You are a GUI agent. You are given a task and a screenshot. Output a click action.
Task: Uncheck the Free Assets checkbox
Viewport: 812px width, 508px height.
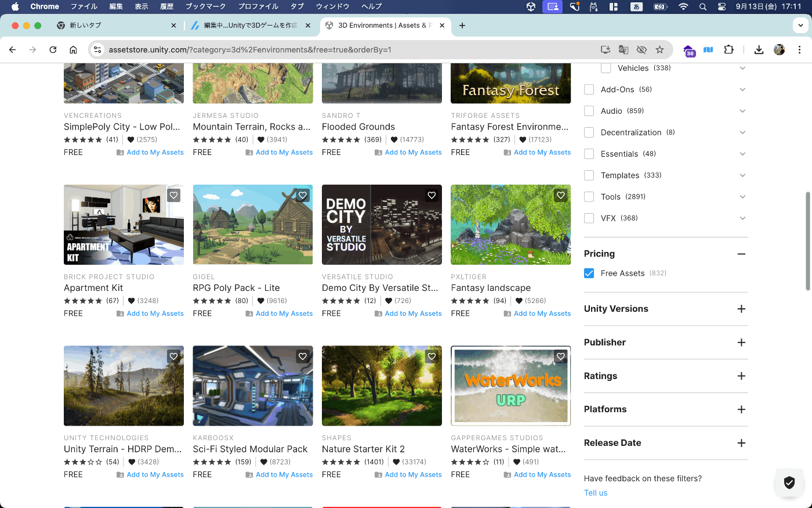click(x=589, y=273)
